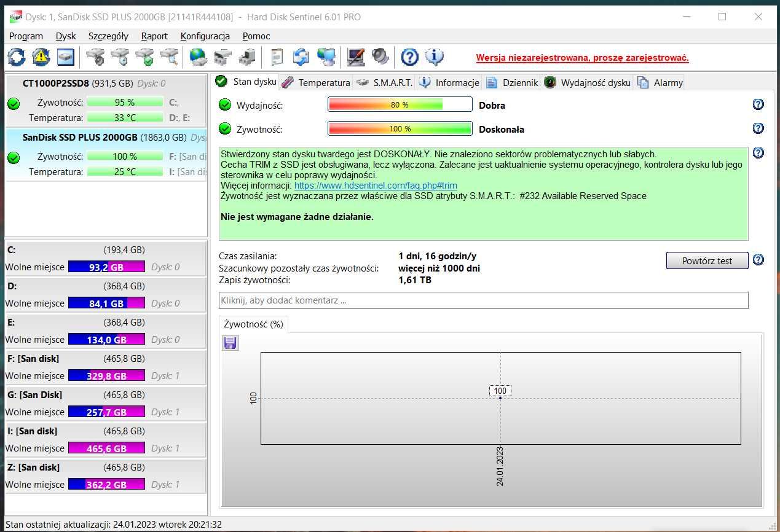The height and width of the screenshot is (532, 780).
Task: Select the Żywotność (%) chart tab
Action: pyautogui.click(x=253, y=324)
